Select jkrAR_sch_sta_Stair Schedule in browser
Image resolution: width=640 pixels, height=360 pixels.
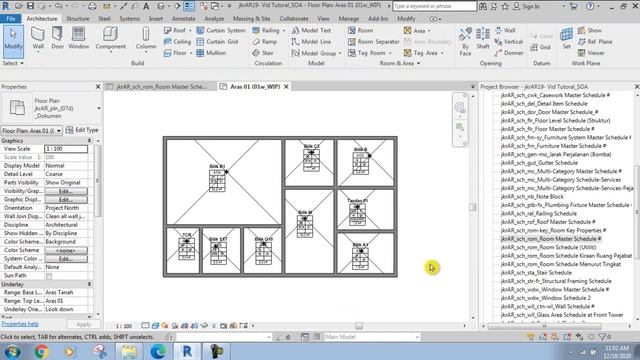click(536, 273)
